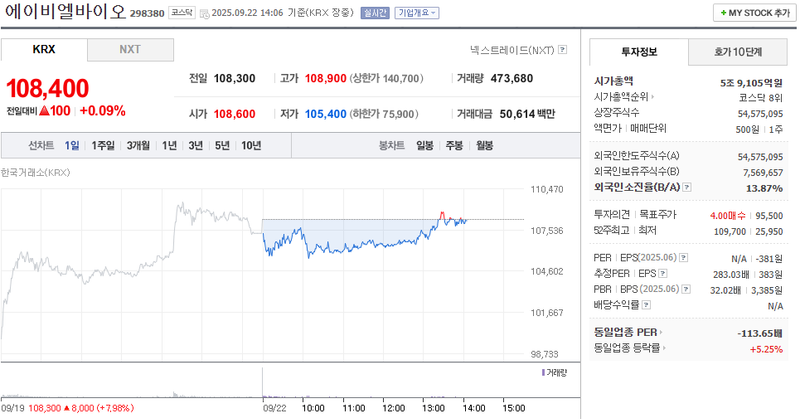
Task: Click the 투자의견 label
Action: click(x=612, y=215)
